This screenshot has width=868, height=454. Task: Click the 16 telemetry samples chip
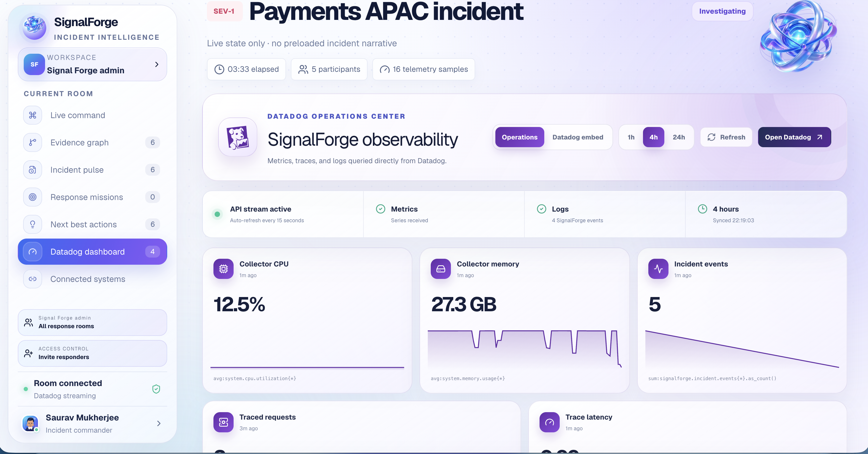click(424, 69)
